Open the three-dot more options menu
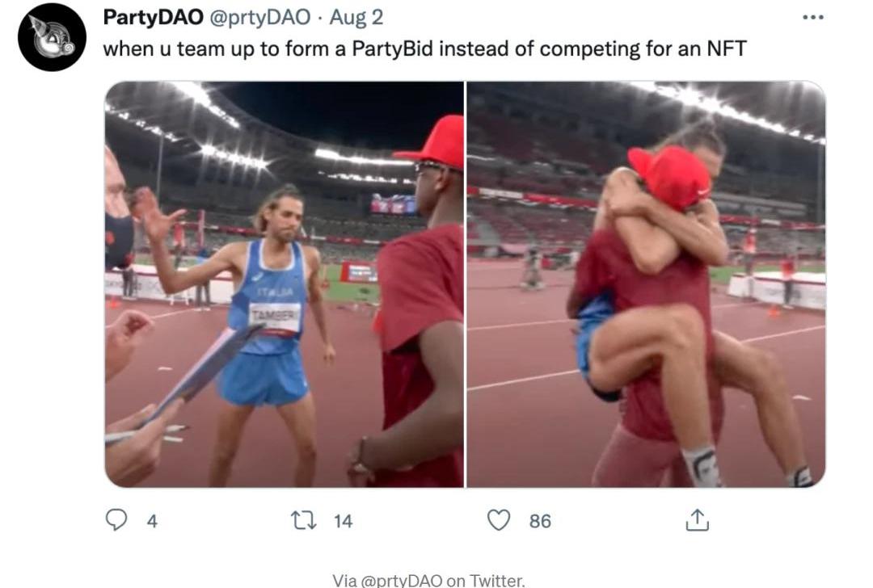Viewport: 873px width, 588px height. click(x=812, y=17)
